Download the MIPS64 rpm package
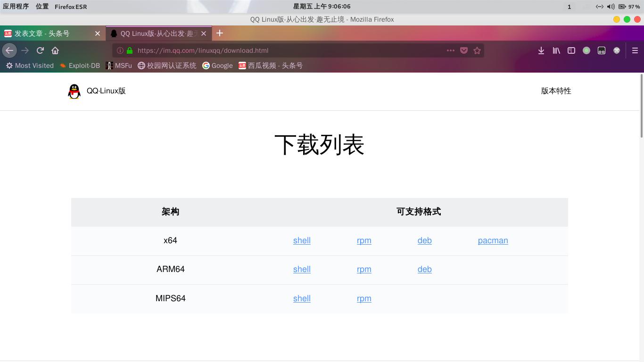The height and width of the screenshot is (362, 644). [x=364, y=298]
